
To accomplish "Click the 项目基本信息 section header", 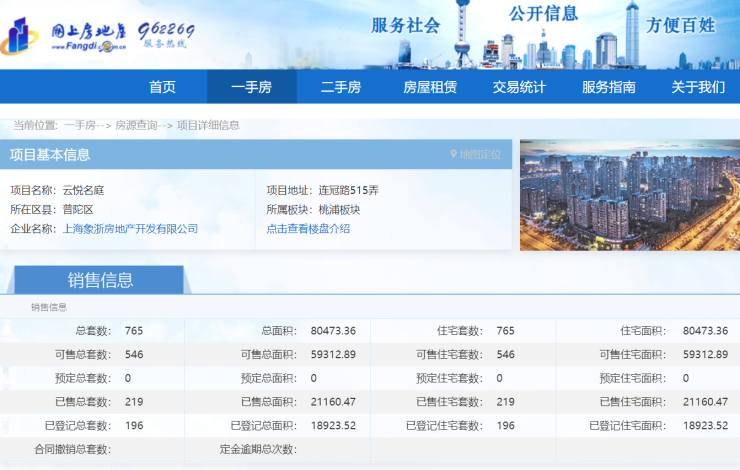I will click(50, 155).
